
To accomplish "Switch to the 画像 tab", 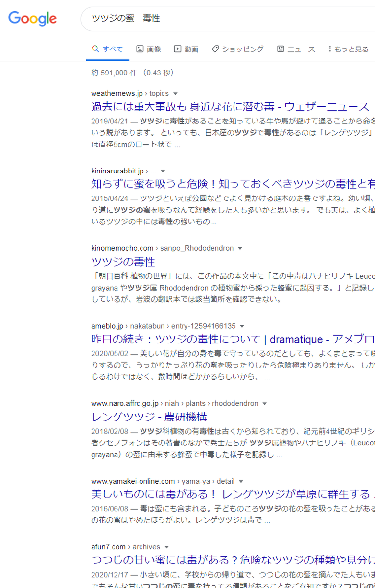I will (x=148, y=49).
